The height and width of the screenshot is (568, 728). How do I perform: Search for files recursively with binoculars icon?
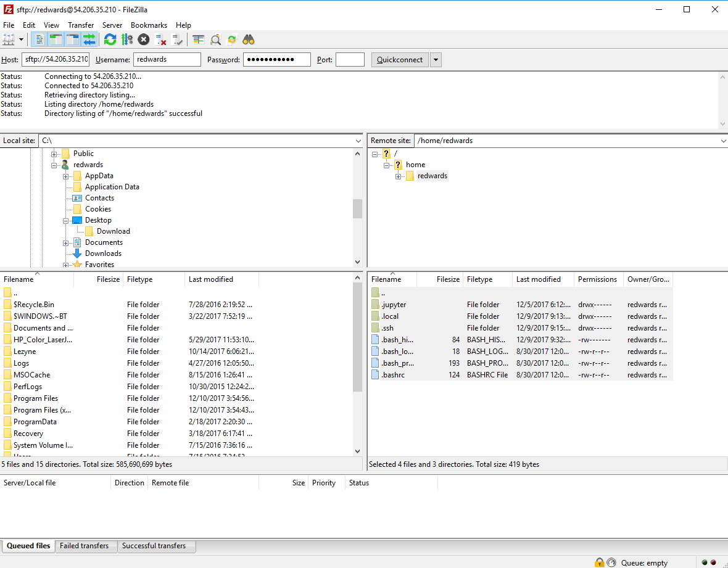tap(249, 40)
